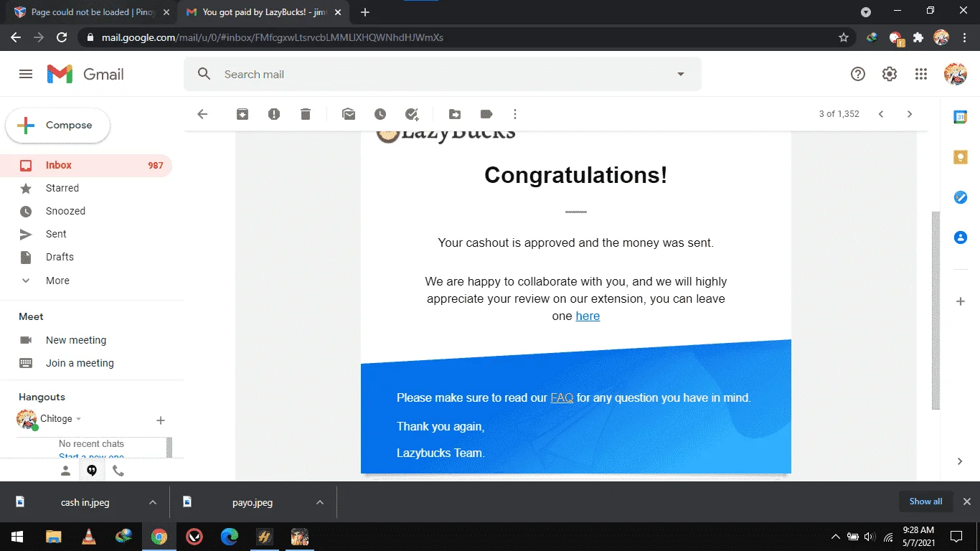The width and height of the screenshot is (980, 551).
Task: Click inside the Search mail field
Action: point(443,74)
